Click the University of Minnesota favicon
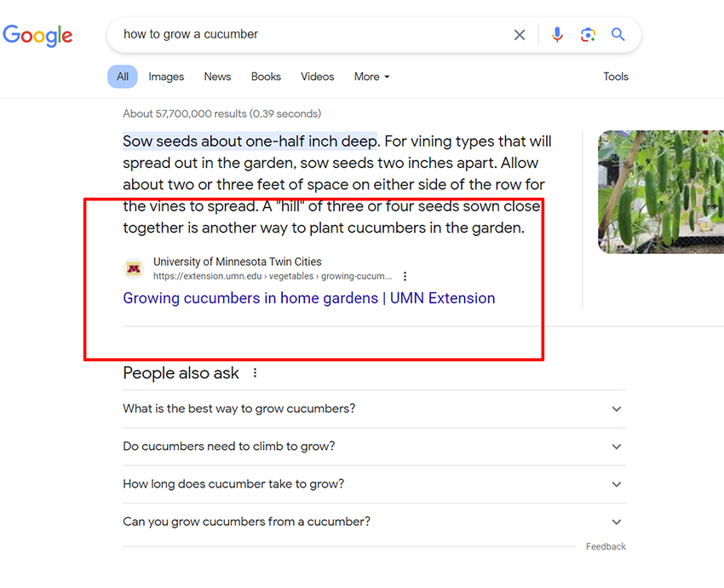724x588 pixels. click(134, 268)
